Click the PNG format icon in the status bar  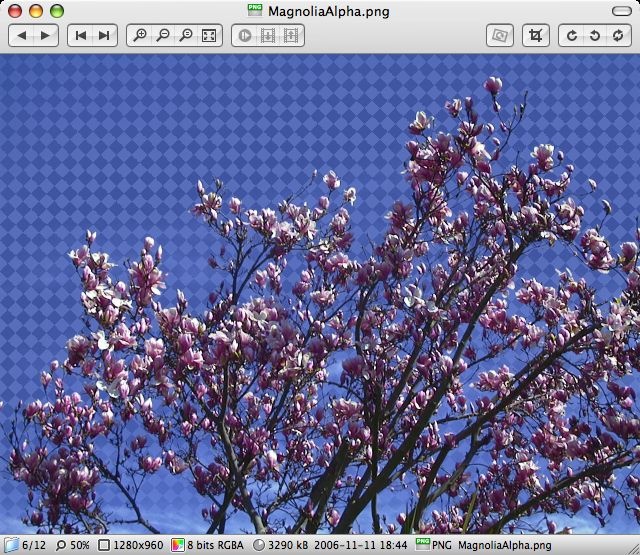pos(423,544)
